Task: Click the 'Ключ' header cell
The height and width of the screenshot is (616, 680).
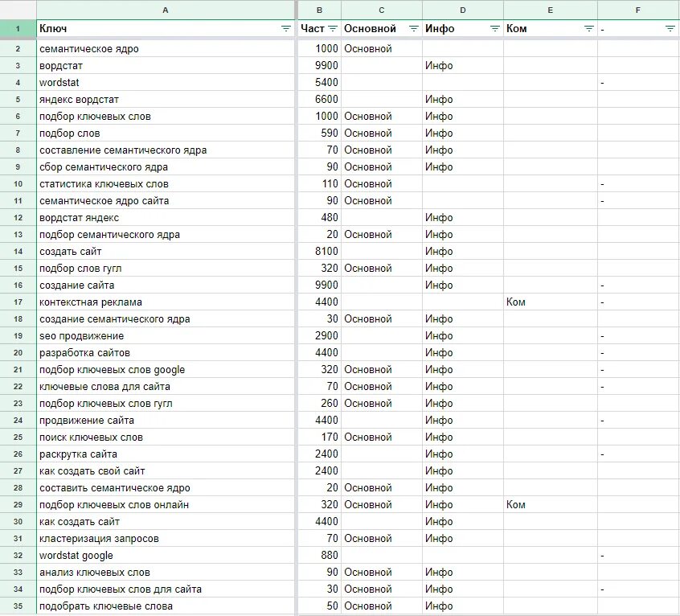Action: point(166,29)
